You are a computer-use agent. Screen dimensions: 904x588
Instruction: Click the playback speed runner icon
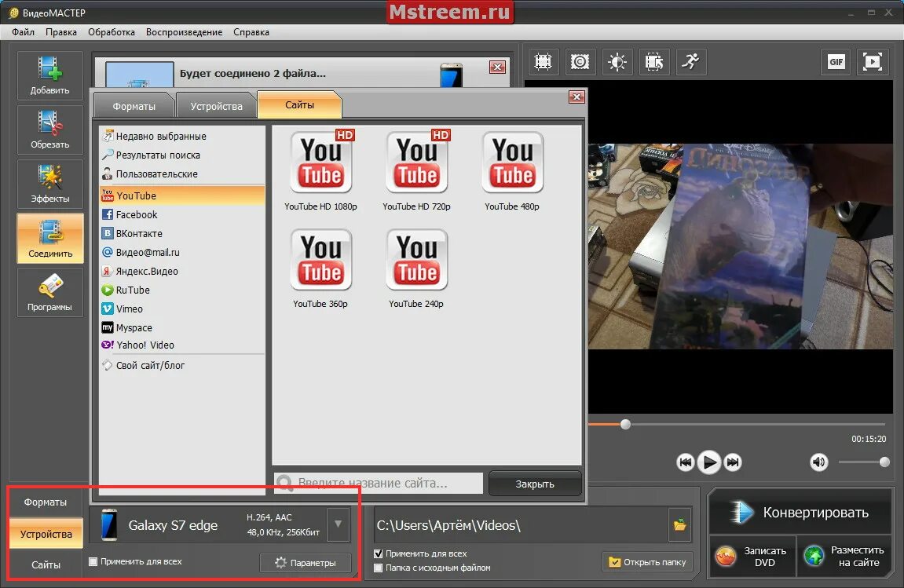[x=690, y=62]
